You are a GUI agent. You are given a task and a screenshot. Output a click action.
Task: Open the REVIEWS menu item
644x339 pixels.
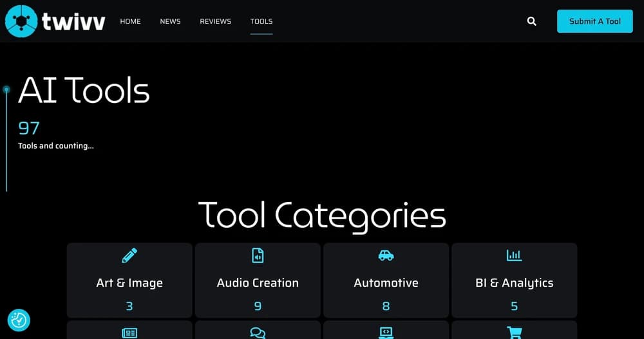coord(215,21)
